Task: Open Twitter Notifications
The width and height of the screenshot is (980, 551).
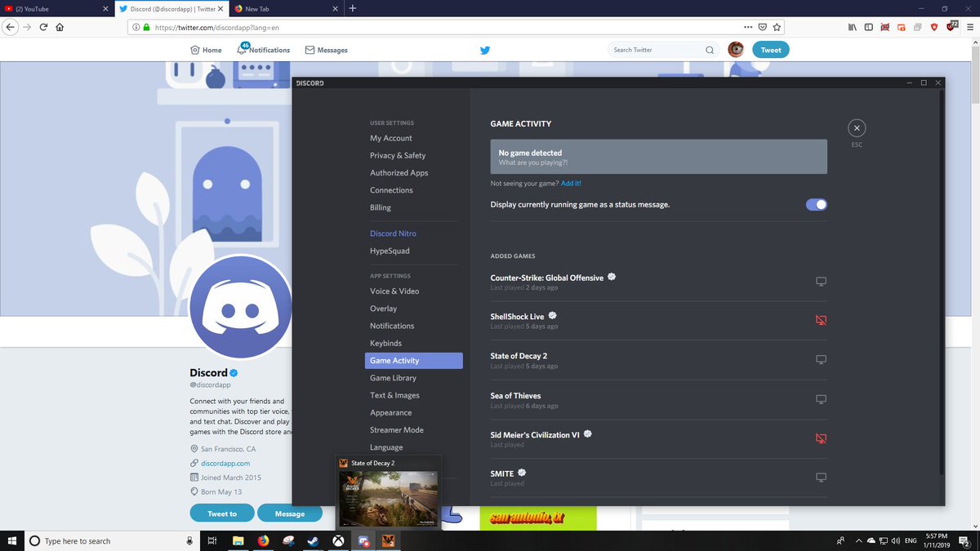Action: pos(263,50)
